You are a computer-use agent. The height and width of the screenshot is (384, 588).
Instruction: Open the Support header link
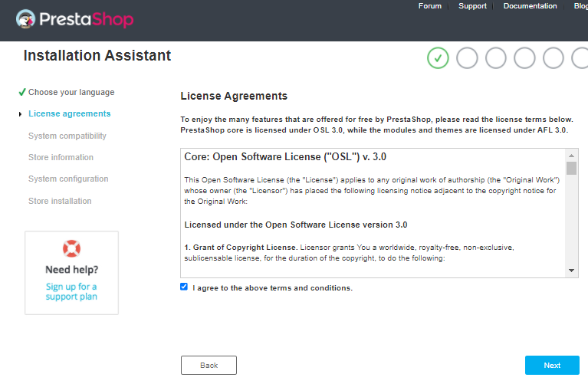click(x=472, y=6)
